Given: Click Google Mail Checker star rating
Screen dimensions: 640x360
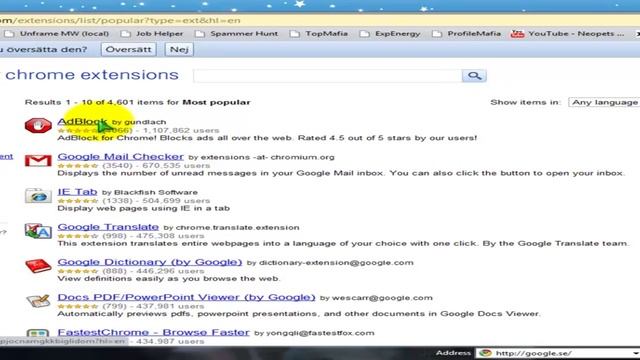Looking at the screenshot, I should click(x=78, y=166).
